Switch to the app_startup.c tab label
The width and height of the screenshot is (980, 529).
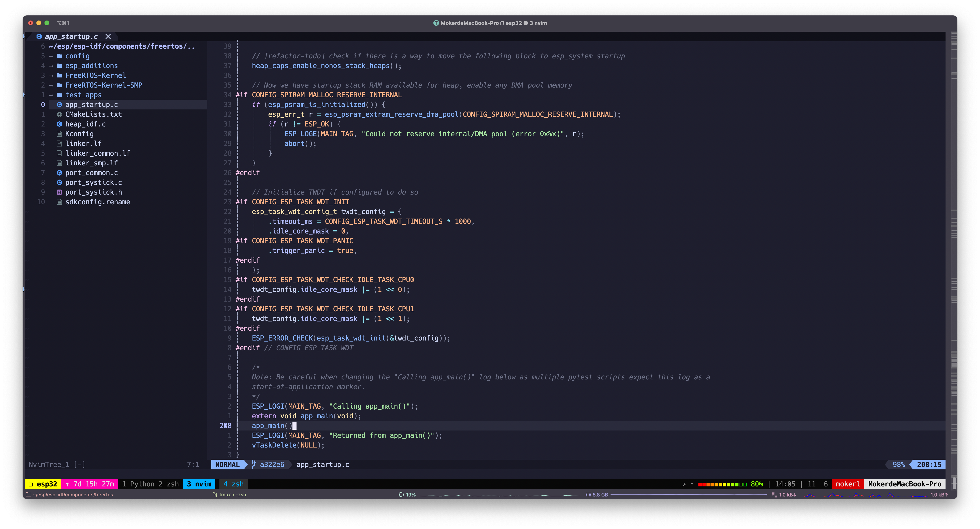(71, 36)
